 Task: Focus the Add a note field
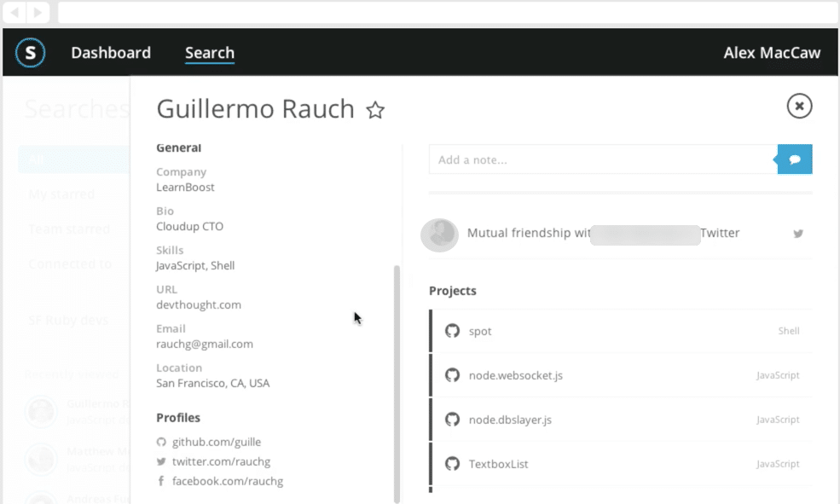coord(603,159)
